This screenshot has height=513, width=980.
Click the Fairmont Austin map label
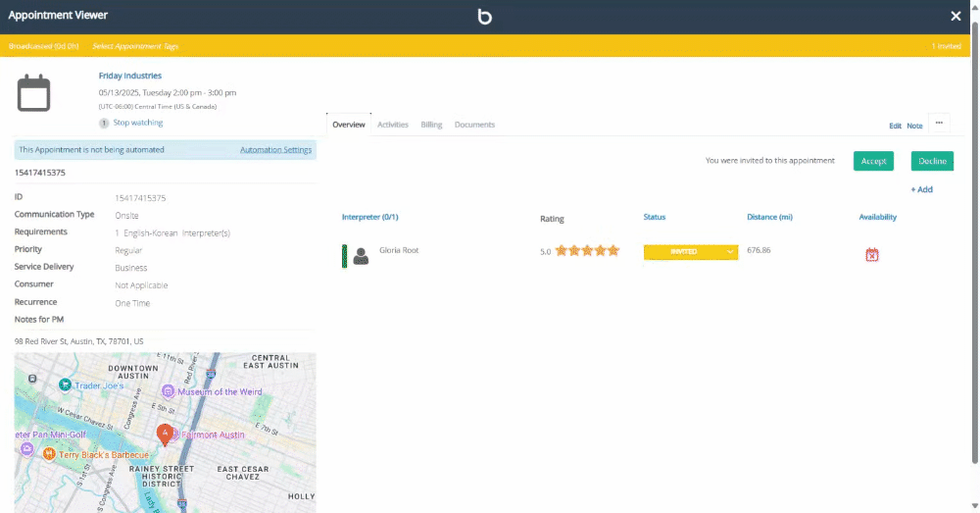coord(213,435)
